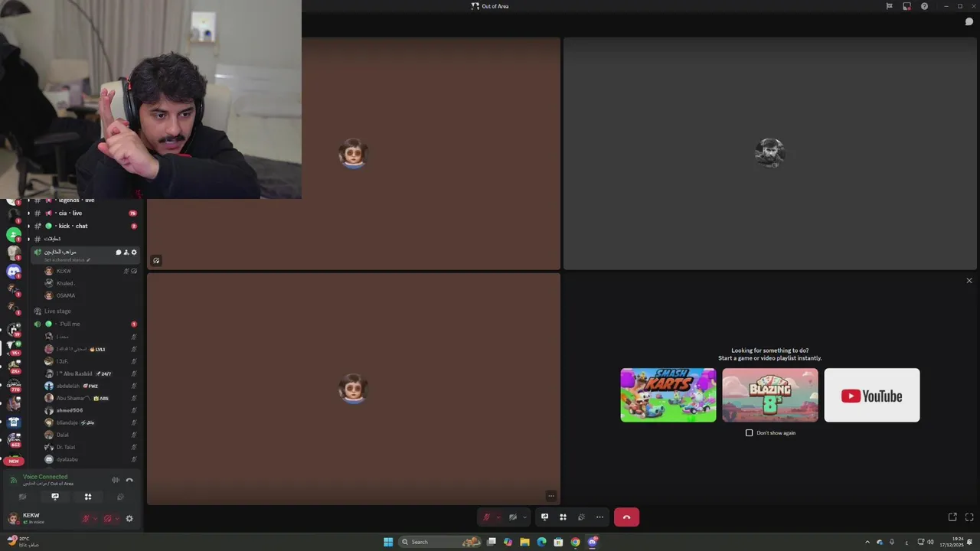The width and height of the screenshot is (980, 551).
Task: Click the icon on top-left video tile
Action: tap(156, 260)
